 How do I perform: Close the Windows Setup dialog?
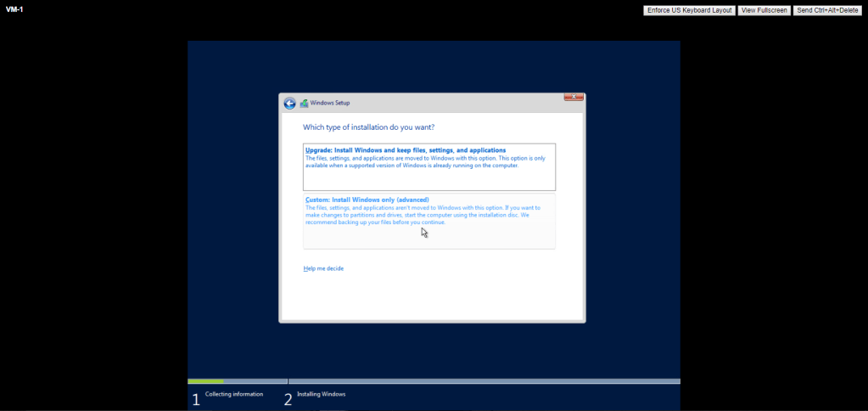click(573, 98)
